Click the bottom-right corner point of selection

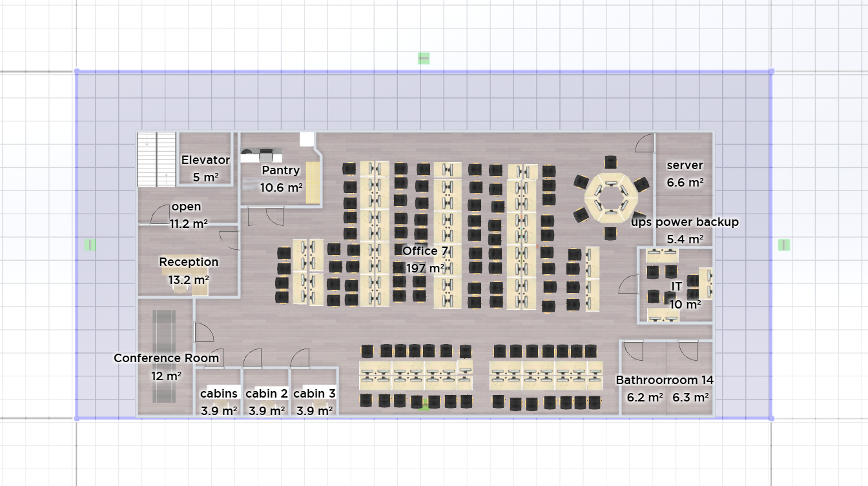coord(771,418)
